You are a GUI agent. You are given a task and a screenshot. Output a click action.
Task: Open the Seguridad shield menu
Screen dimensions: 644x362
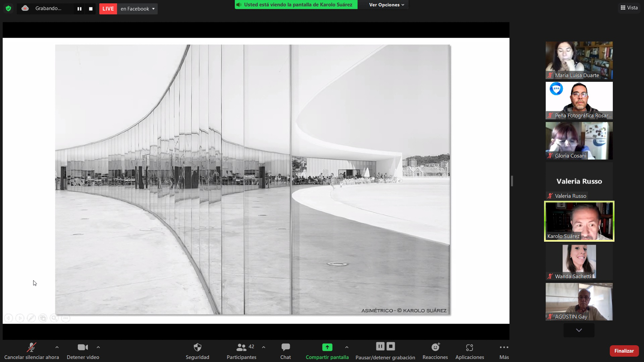pos(197,351)
